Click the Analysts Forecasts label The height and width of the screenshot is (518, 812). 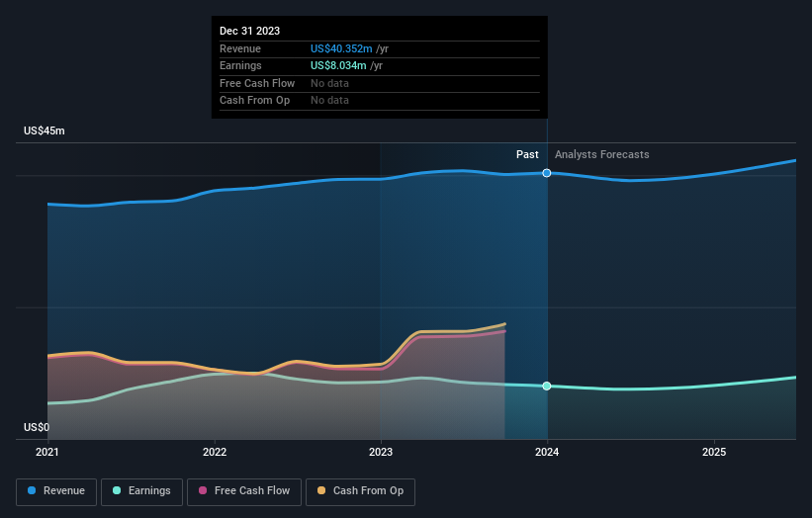point(601,155)
